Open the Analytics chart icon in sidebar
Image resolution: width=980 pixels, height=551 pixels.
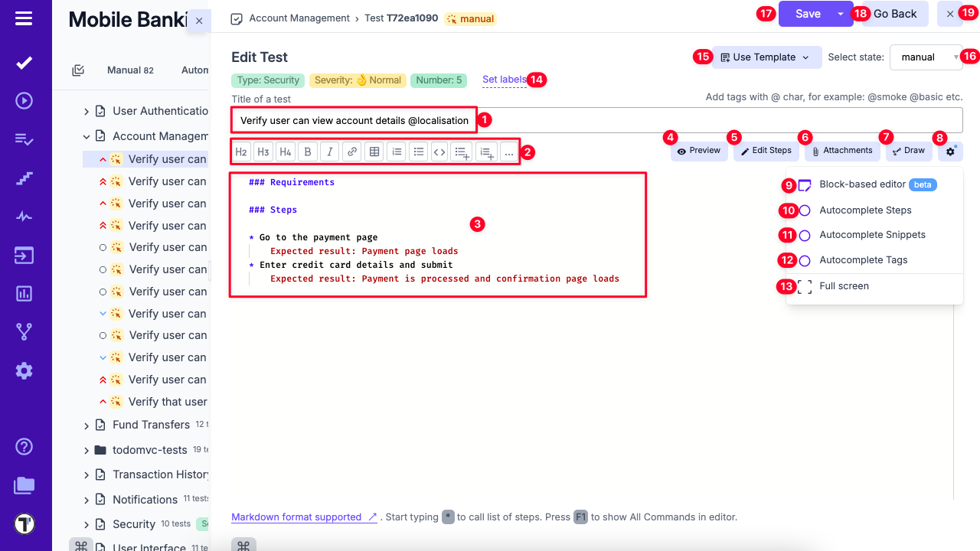click(x=24, y=293)
